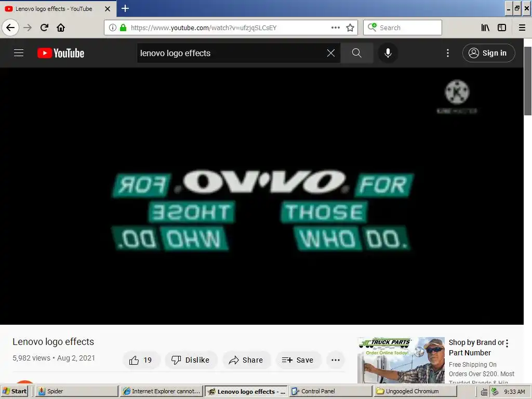Open the Firefox home page icon
532x399 pixels.
tap(61, 28)
